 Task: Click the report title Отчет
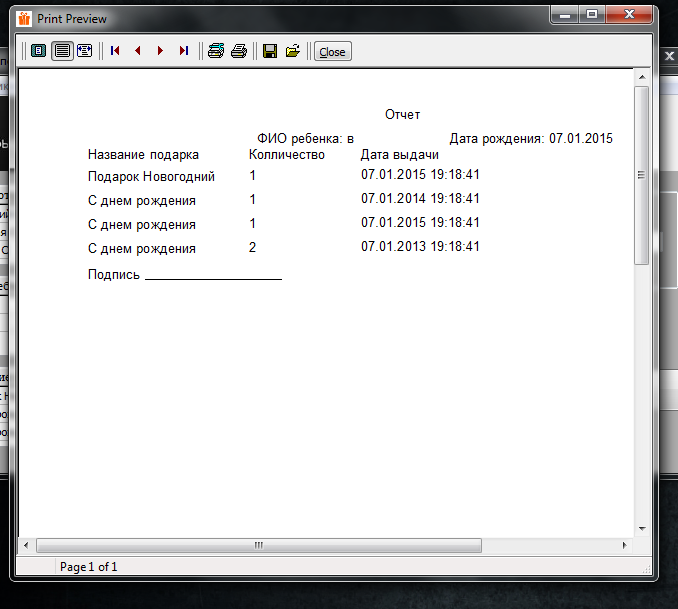[403, 115]
